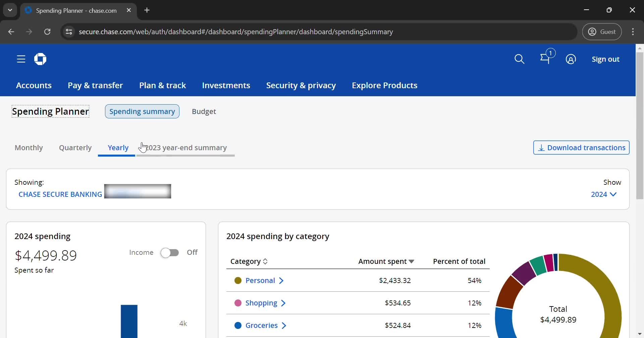Click the Download transactions button
Screen dimensions: 644x338
click(581, 148)
